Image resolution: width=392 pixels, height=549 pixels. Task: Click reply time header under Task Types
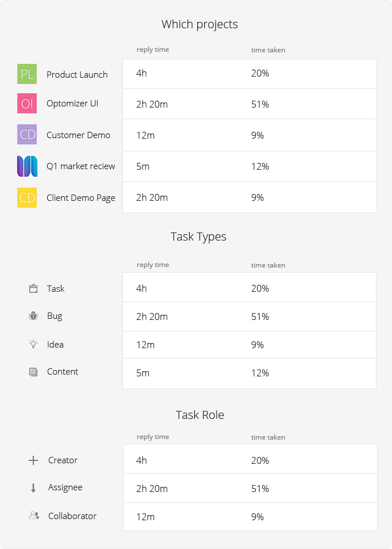click(153, 265)
